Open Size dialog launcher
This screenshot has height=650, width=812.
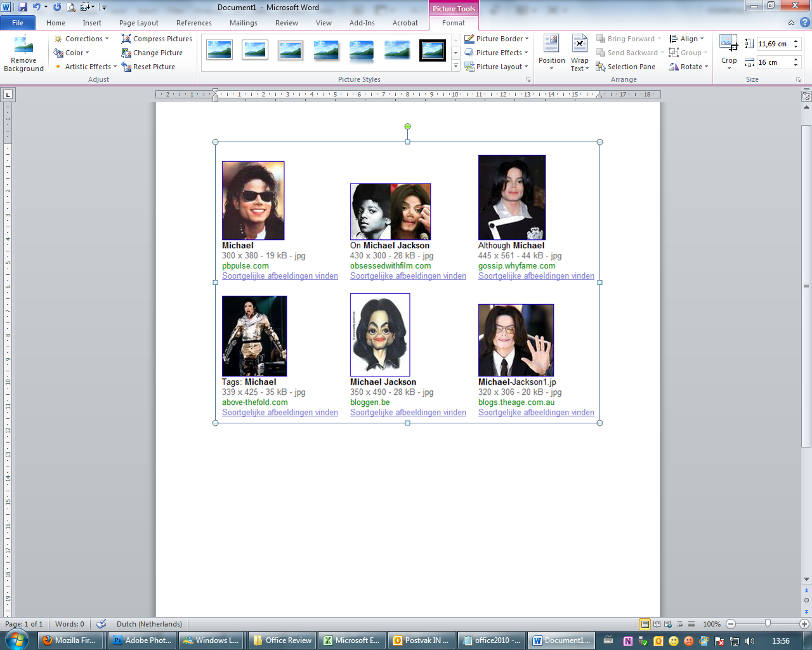click(798, 80)
